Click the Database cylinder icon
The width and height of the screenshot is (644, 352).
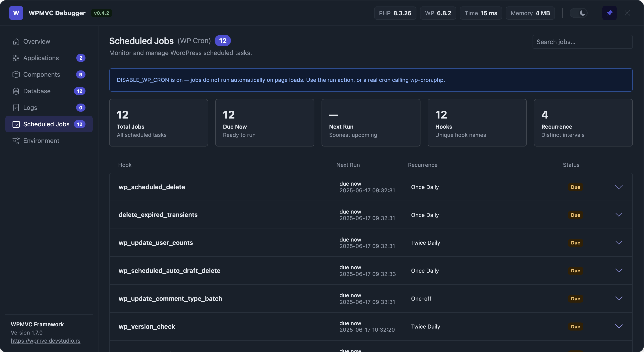(16, 91)
